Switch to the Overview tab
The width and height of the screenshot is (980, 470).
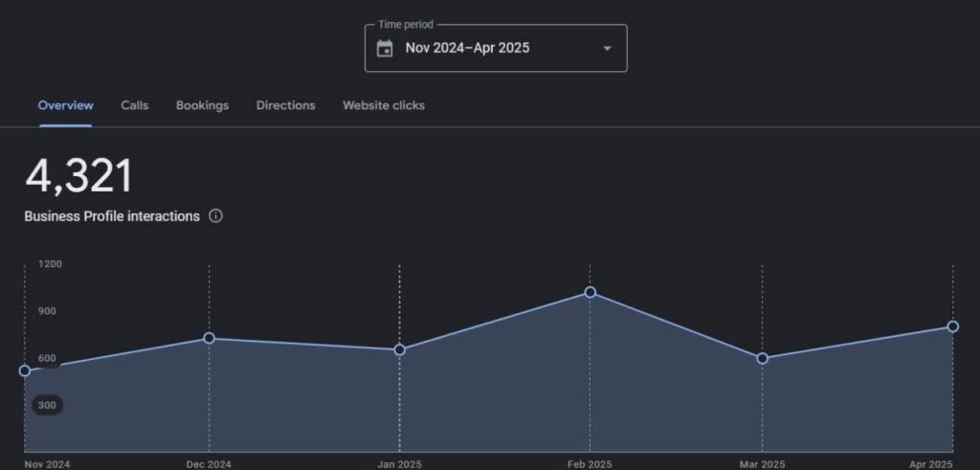[x=65, y=105]
